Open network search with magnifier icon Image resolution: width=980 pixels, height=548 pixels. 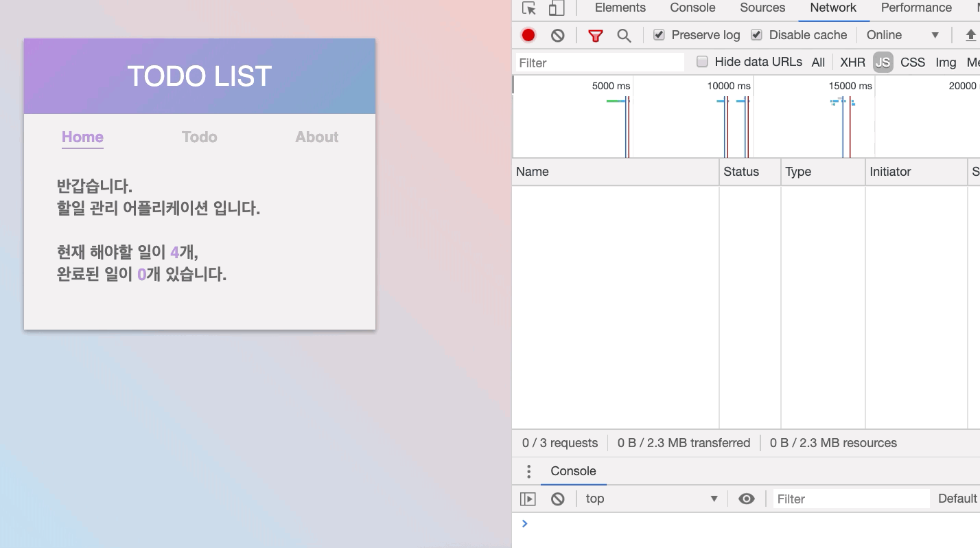click(624, 34)
